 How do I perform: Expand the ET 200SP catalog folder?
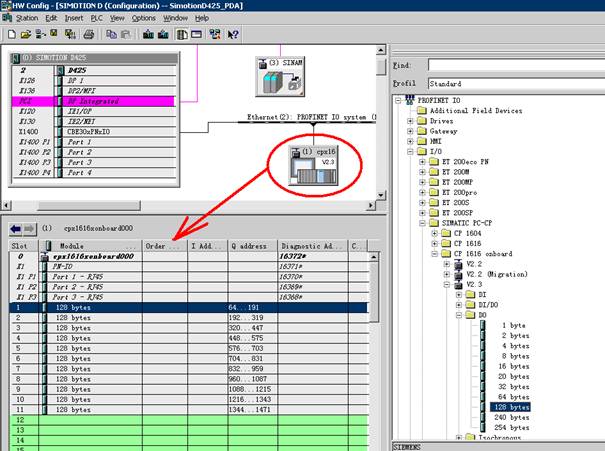click(423, 213)
